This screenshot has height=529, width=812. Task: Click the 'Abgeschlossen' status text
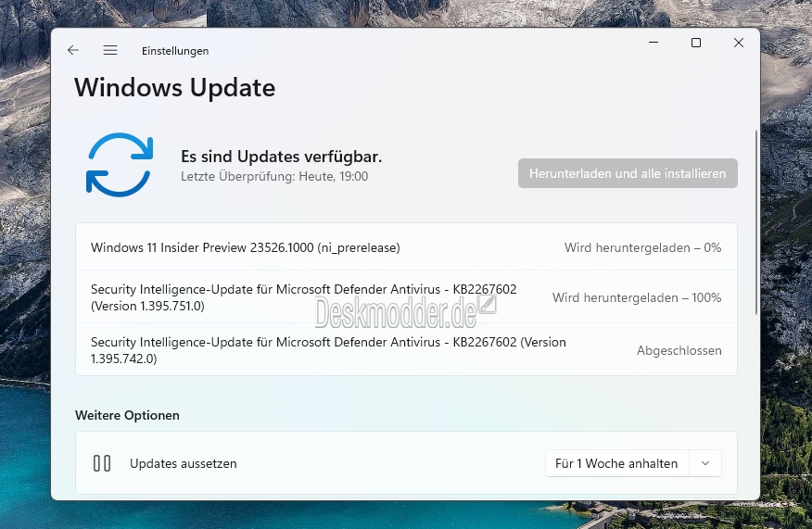(x=679, y=350)
